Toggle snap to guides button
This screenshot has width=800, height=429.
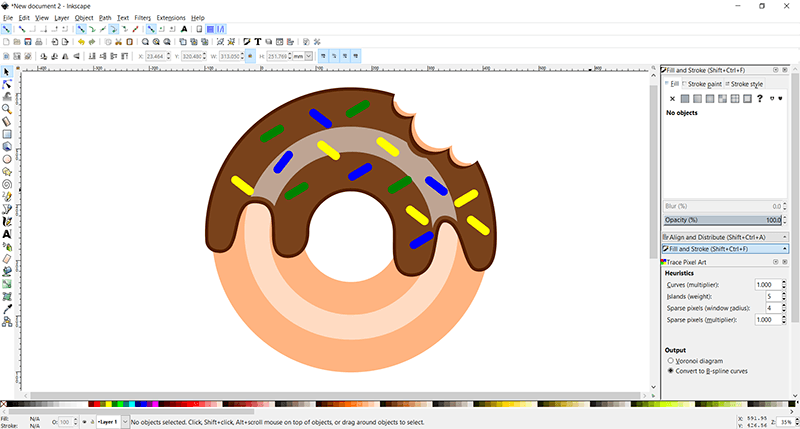(x=220, y=29)
